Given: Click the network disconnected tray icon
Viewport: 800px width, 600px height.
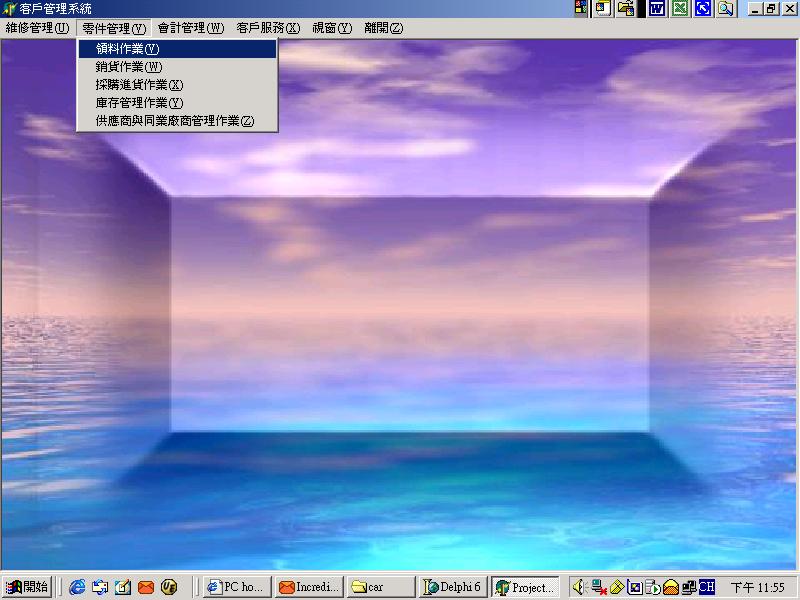Looking at the screenshot, I should point(599,587).
